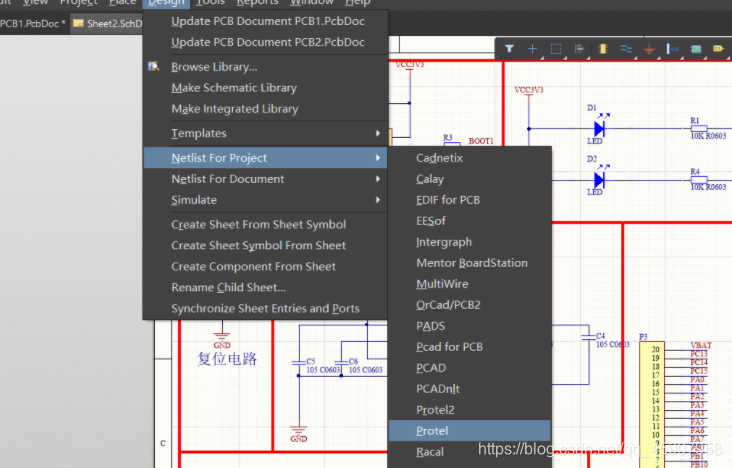Choose Synchronize Sheet Entries and Ports
The width and height of the screenshot is (732, 468).
[x=265, y=309]
